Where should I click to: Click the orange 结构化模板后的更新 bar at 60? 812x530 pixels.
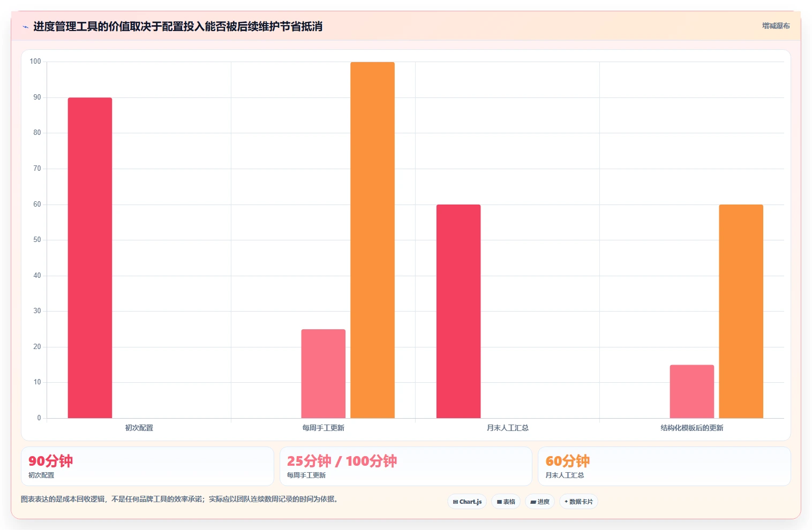click(741, 311)
